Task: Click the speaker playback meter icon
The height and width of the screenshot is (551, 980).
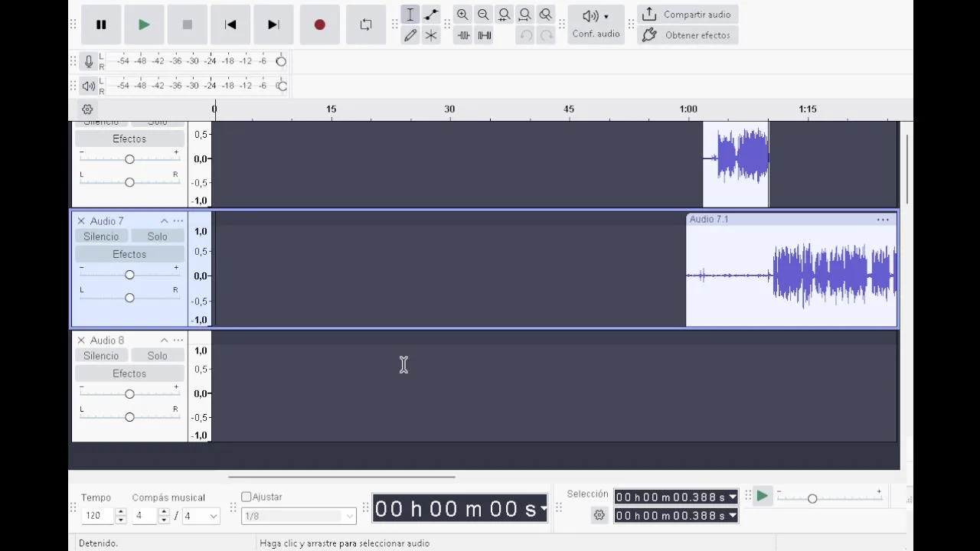Action: (89, 86)
